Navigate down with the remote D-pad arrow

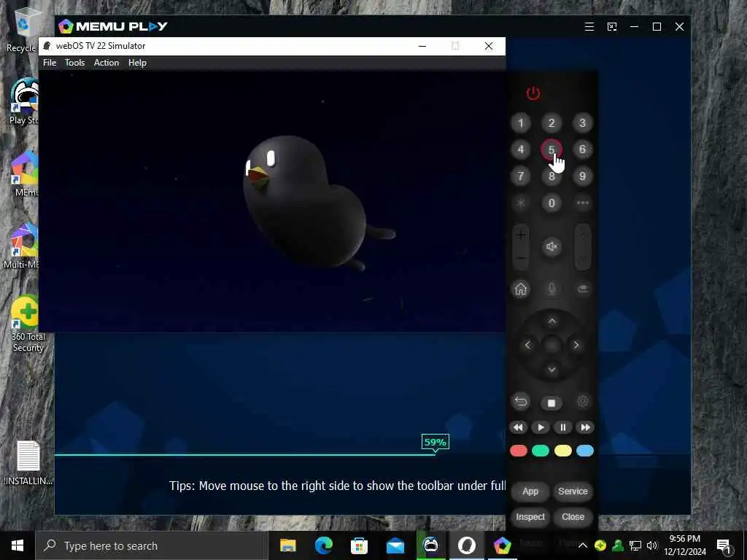tap(551, 370)
